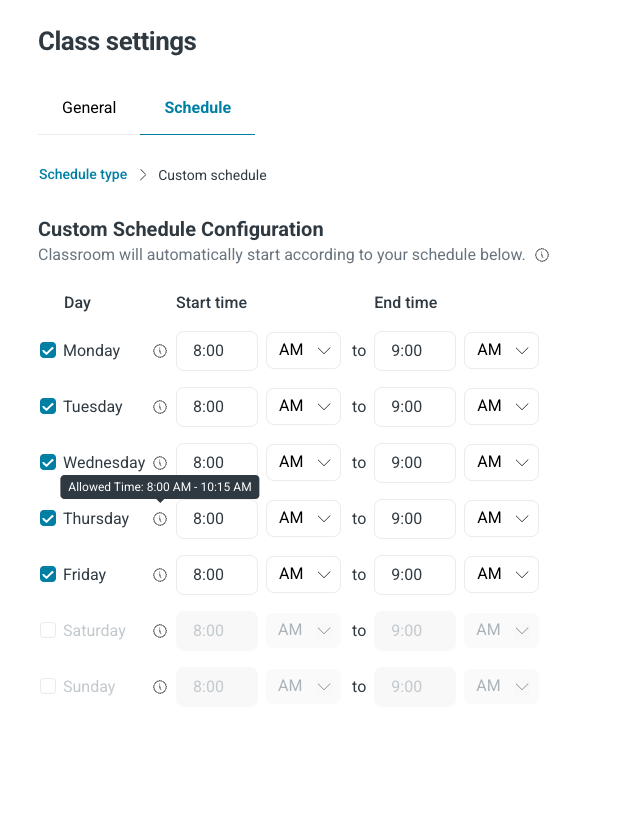Open Monday start time AM/PM dropdown
The height and width of the screenshot is (829, 637).
point(303,351)
